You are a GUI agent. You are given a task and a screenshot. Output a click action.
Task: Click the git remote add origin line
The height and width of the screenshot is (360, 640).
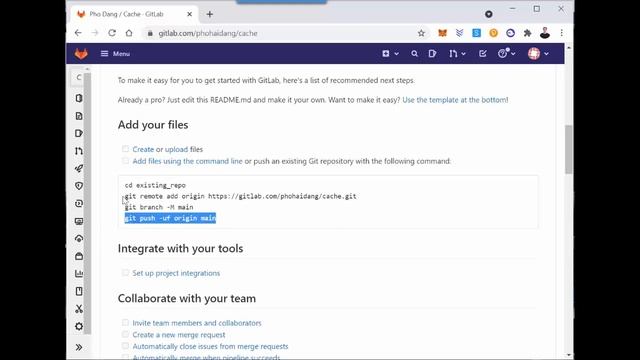pyautogui.click(x=240, y=196)
